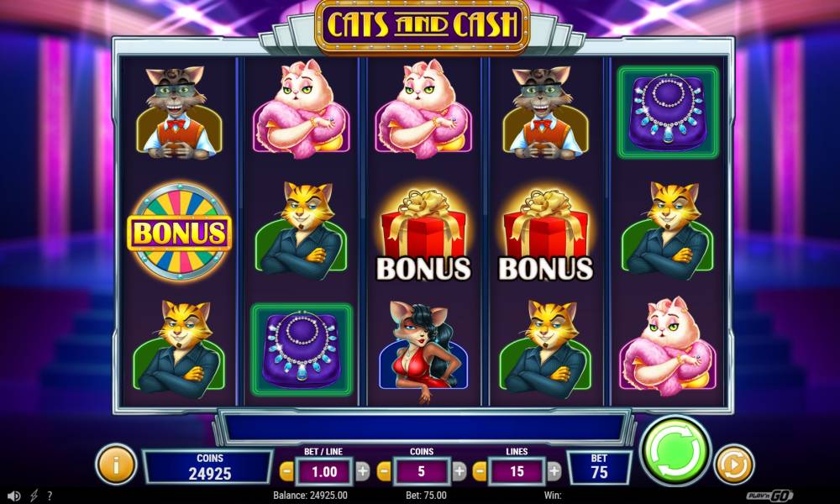Increase the number of coins

[459, 471]
